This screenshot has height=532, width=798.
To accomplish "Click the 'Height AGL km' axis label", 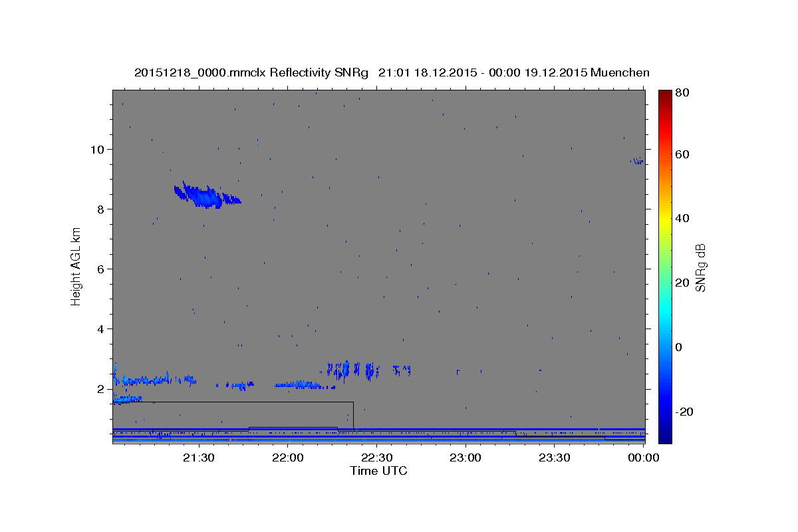I will [x=76, y=266].
